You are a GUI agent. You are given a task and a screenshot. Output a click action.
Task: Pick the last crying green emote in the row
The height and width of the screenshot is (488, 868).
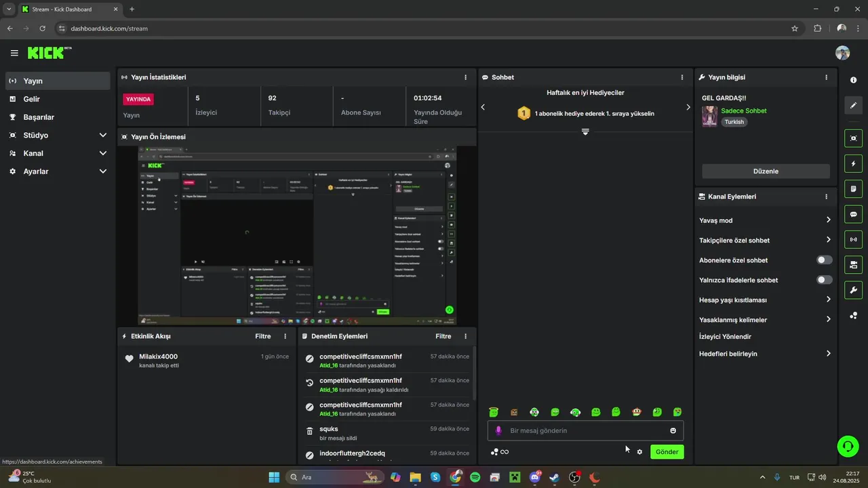(x=677, y=412)
